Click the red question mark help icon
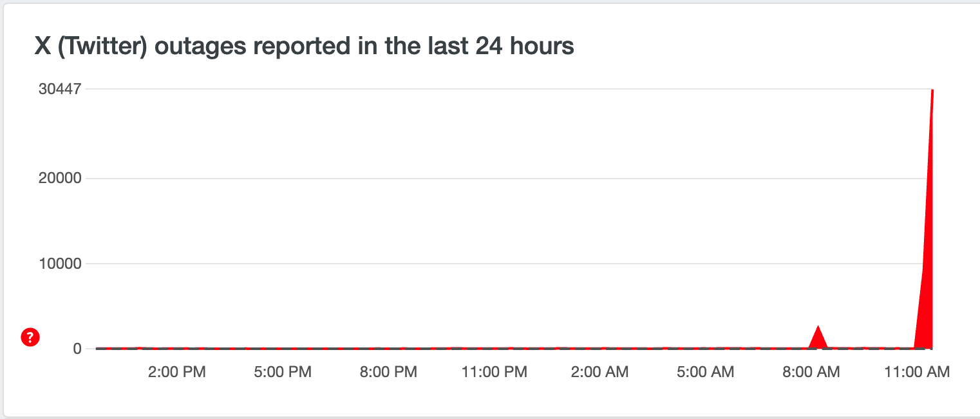980x419 pixels. (x=31, y=337)
